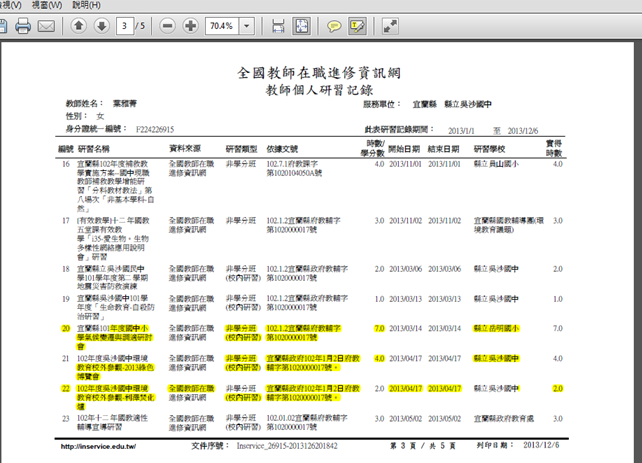
Task: Add a sticky note comment
Action: tap(334, 25)
